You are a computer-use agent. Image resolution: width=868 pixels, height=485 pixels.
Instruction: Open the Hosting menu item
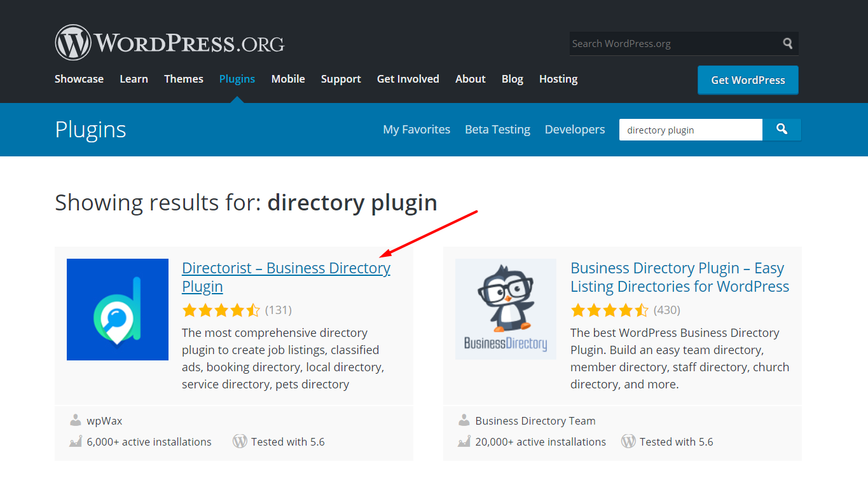click(x=558, y=79)
